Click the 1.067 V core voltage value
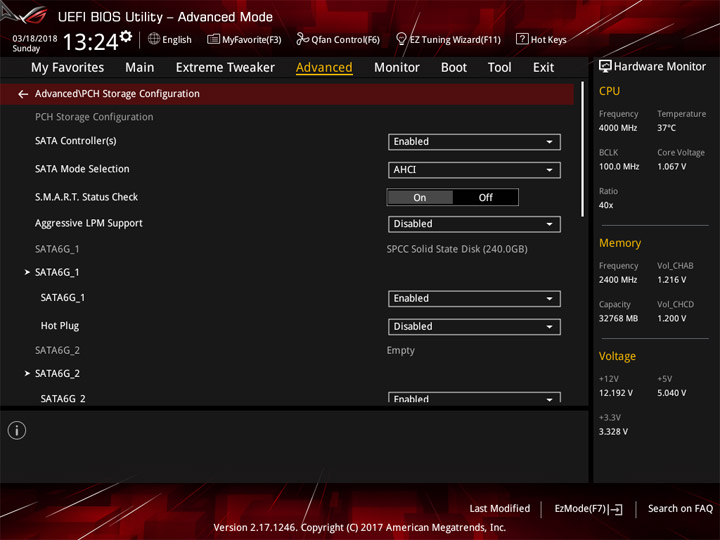The image size is (720, 540). coord(671,167)
